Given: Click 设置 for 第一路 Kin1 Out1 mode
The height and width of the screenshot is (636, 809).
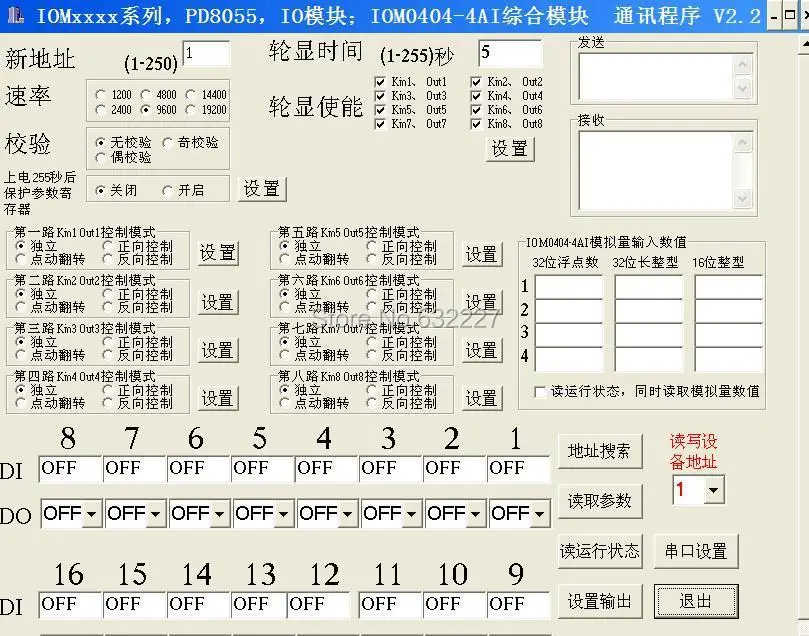Looking at the screenshot, I should [x=218, y=253].
